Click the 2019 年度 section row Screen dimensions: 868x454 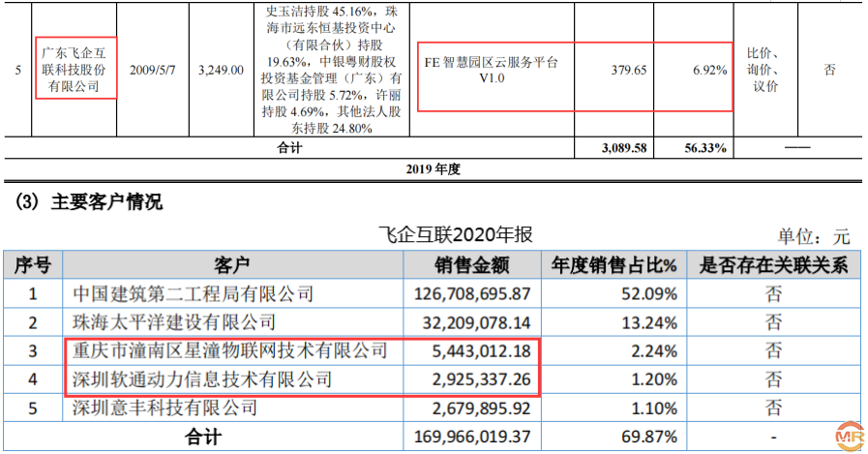[x=433, y=169]
